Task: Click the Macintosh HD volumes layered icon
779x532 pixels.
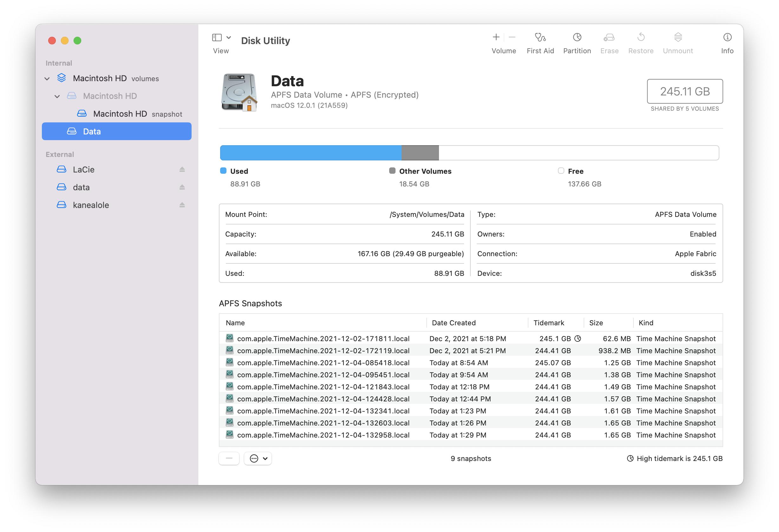Action: 62,78
